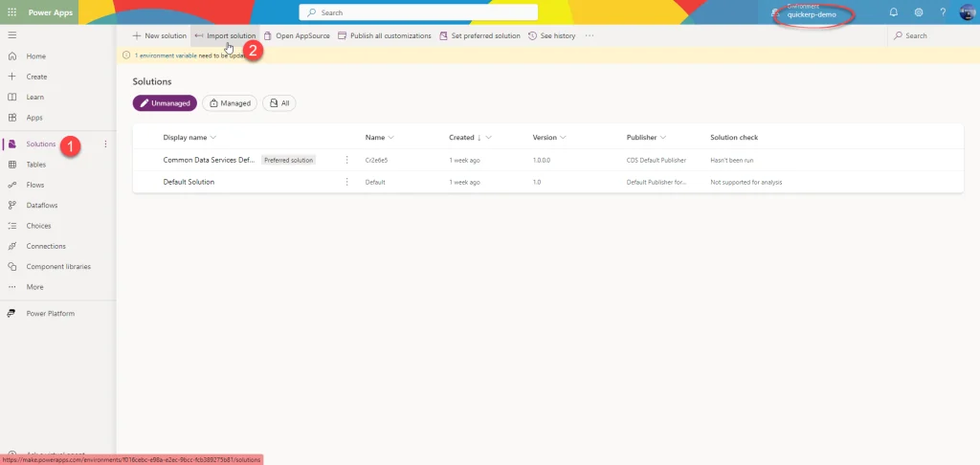This screenshot has height=465, width=980.
Task: Click the Connections plug icon
Action: 11,246
